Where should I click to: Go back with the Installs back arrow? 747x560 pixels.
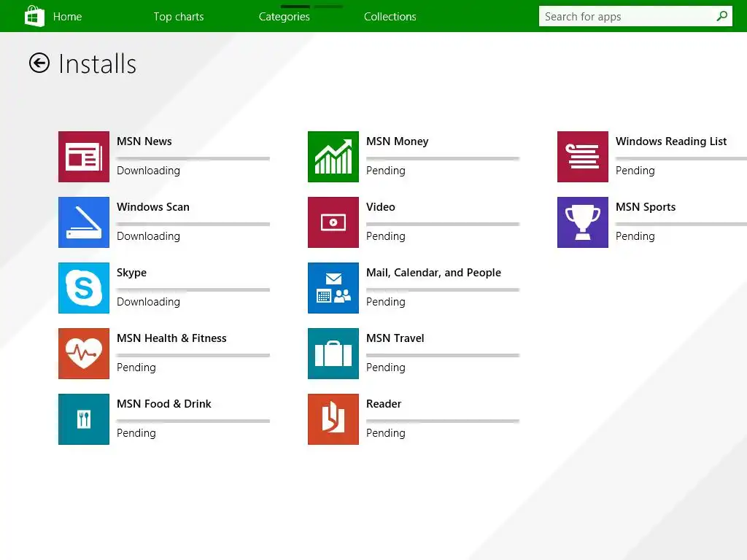(x=39, y=63)
